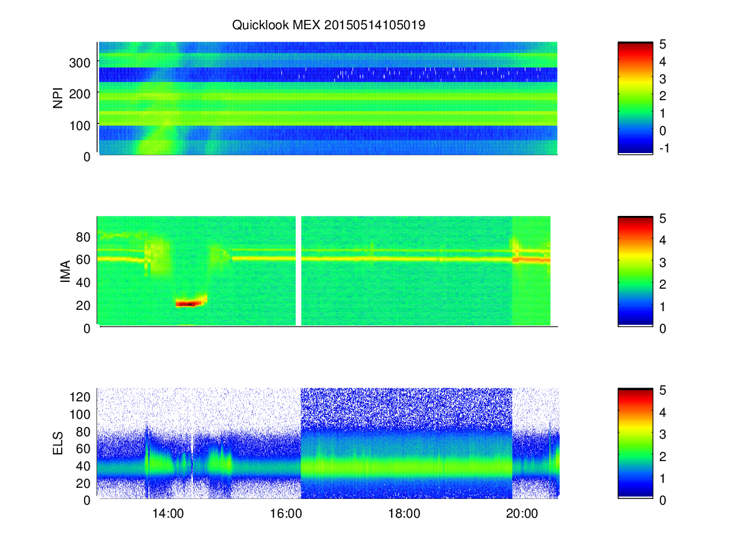Click the 4 label on the NPI colorbar
The width and height of the screenshot is (747, 560).
pyautogui.click(x=663, y=62)
